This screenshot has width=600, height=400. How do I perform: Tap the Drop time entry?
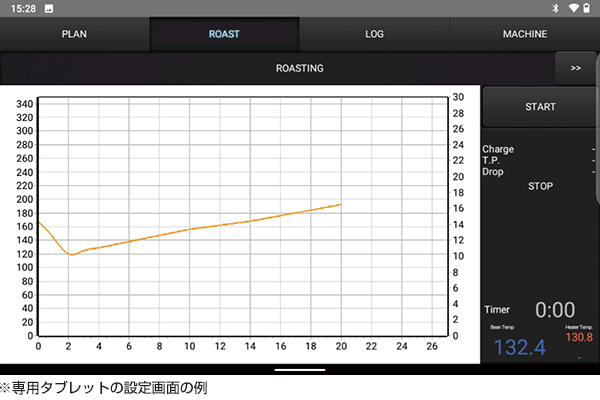coord(494,172)
